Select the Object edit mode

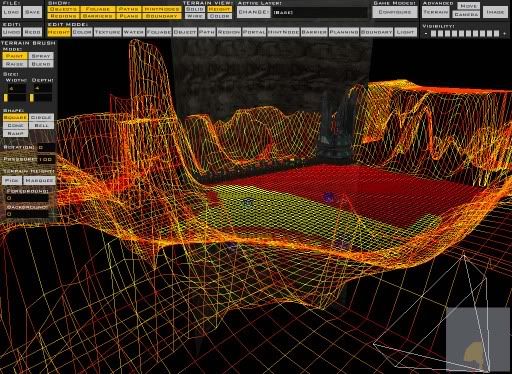pyautogui.click(x=185, y=32)
